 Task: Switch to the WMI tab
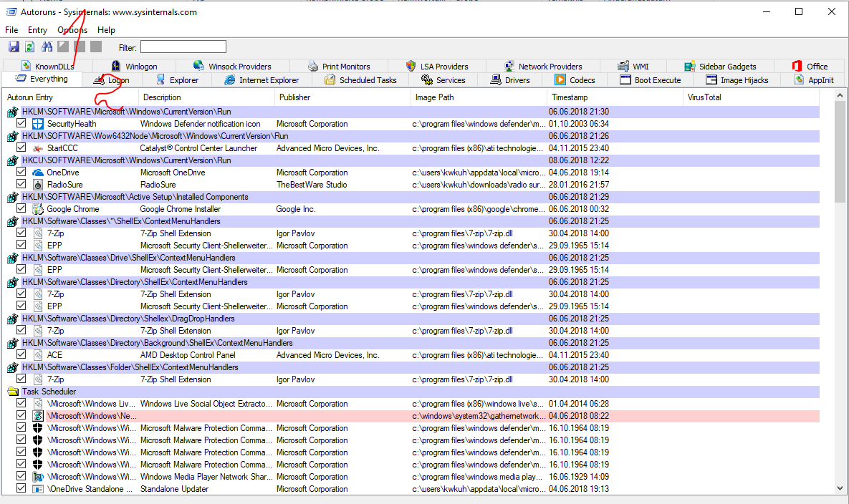[633, 67]
